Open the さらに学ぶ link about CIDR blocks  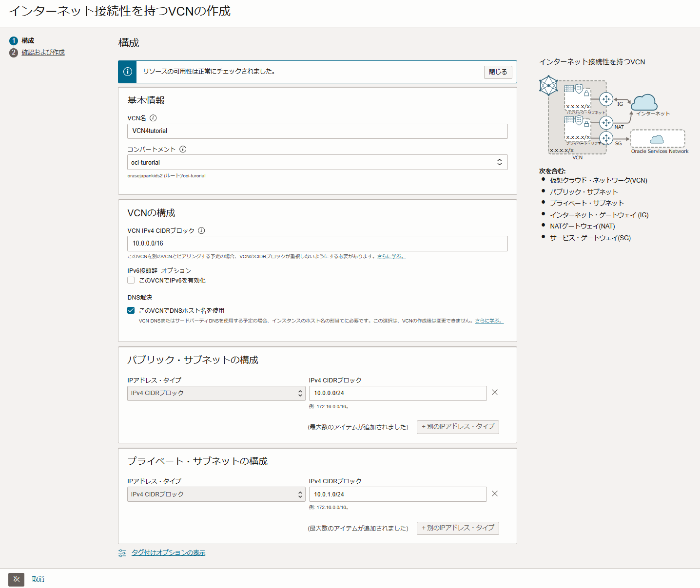pyautogui.click(x=391, y=256)
